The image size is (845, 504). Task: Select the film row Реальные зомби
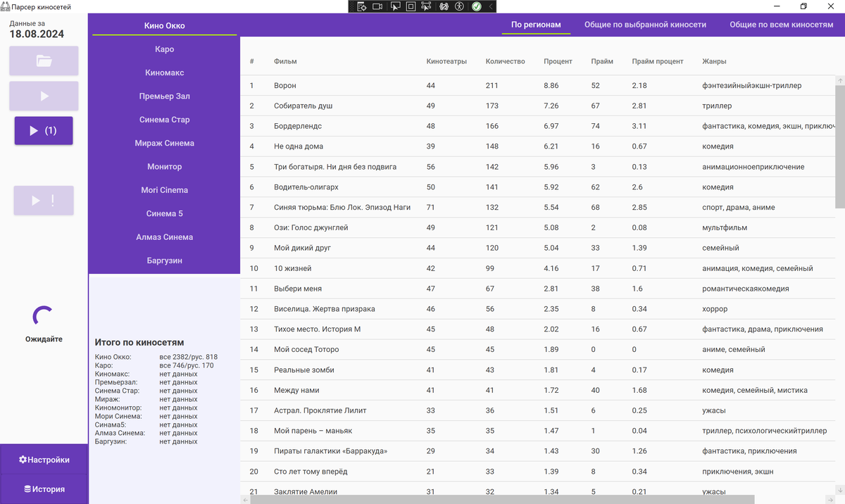click(x=537, y=370)
